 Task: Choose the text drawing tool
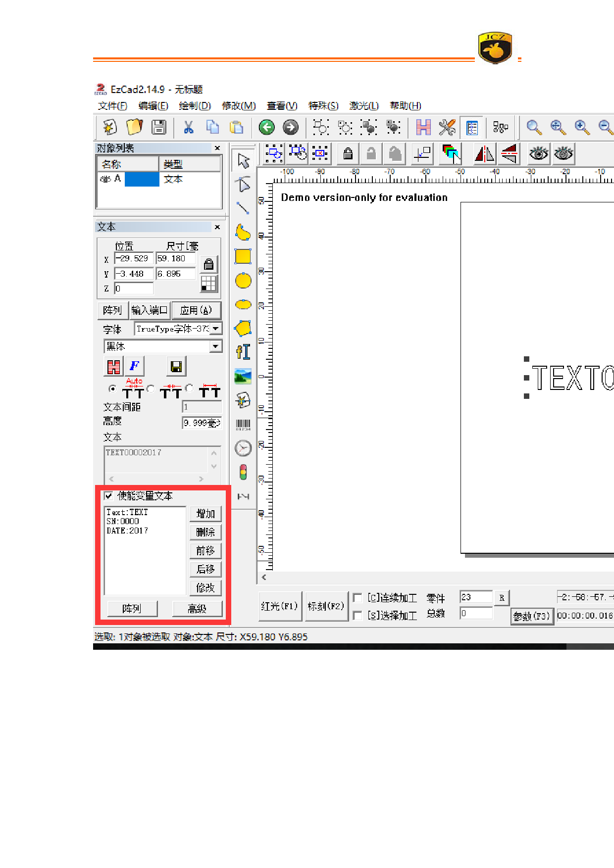(x=243, y=352)
